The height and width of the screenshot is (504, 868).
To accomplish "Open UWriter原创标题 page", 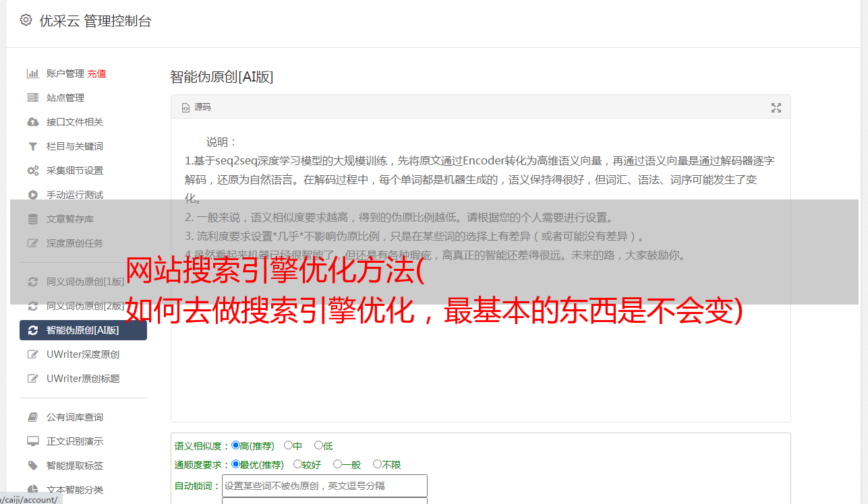I will pyautogui.click(x=83, y=379).
